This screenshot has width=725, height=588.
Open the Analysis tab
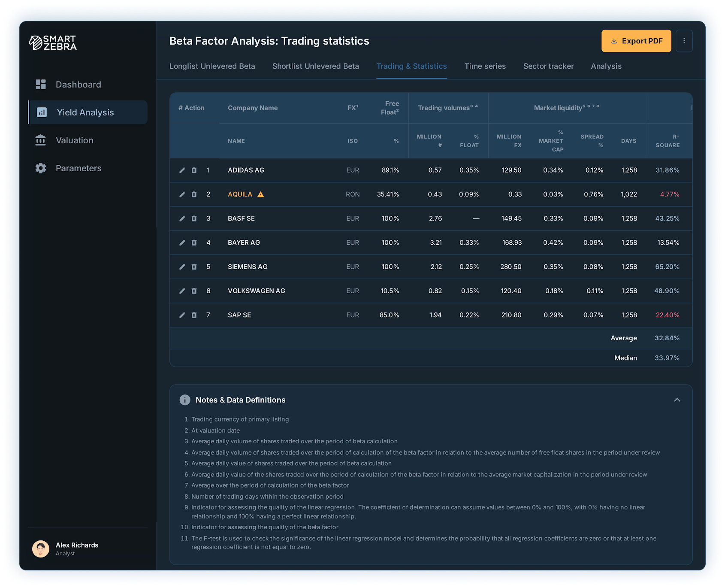coord(606,67)
